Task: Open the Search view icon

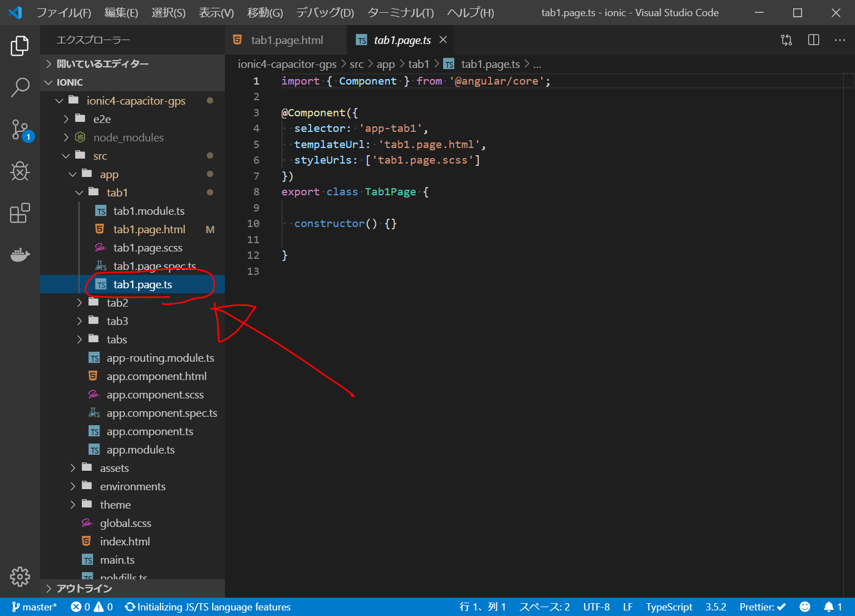Action: click(20, 87)
